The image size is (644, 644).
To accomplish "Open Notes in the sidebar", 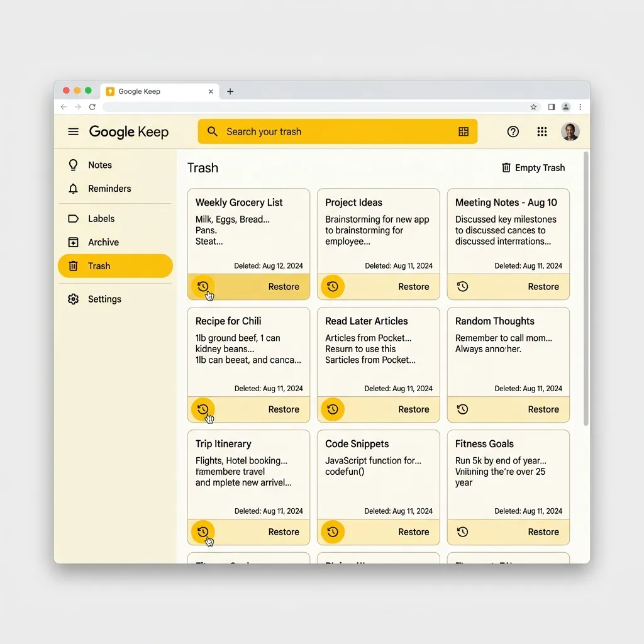I will pos(116,165).
